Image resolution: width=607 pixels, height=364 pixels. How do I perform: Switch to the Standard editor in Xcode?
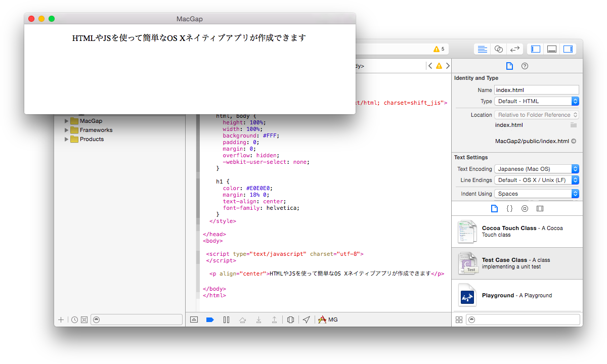click(483, 49)
